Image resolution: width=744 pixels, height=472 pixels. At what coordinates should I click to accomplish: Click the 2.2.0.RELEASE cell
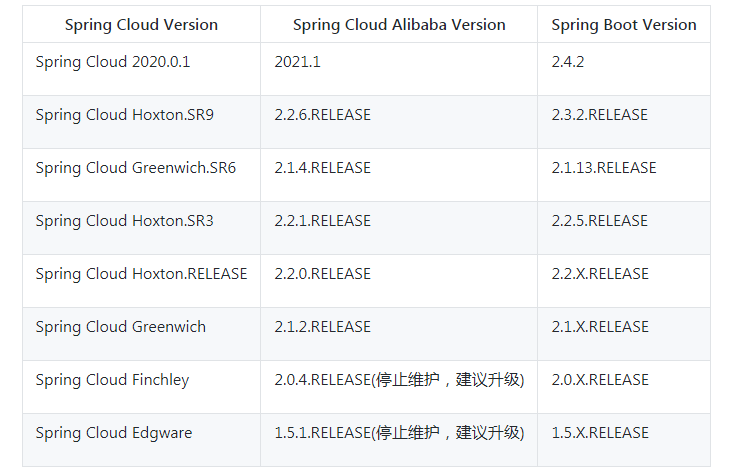(399, 281)
